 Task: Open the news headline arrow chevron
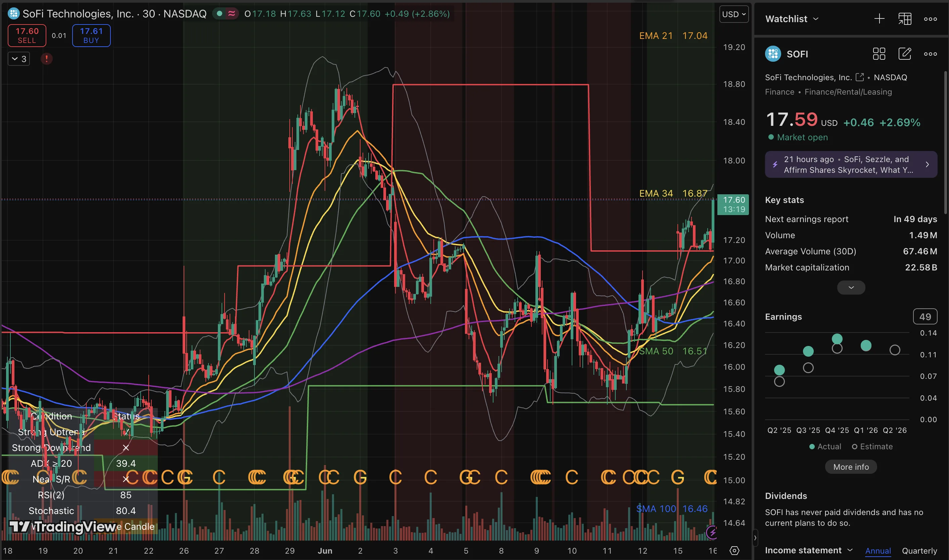(x=927, y=164)
